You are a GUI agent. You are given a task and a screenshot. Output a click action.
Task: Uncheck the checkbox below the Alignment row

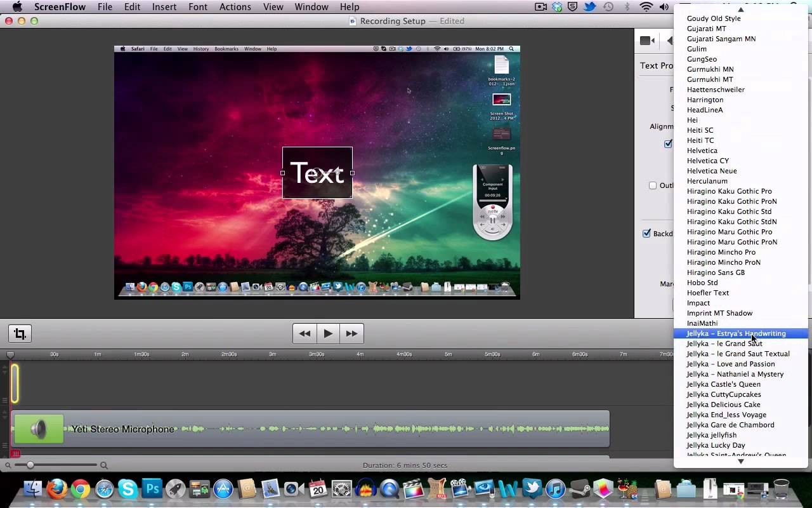668,144
